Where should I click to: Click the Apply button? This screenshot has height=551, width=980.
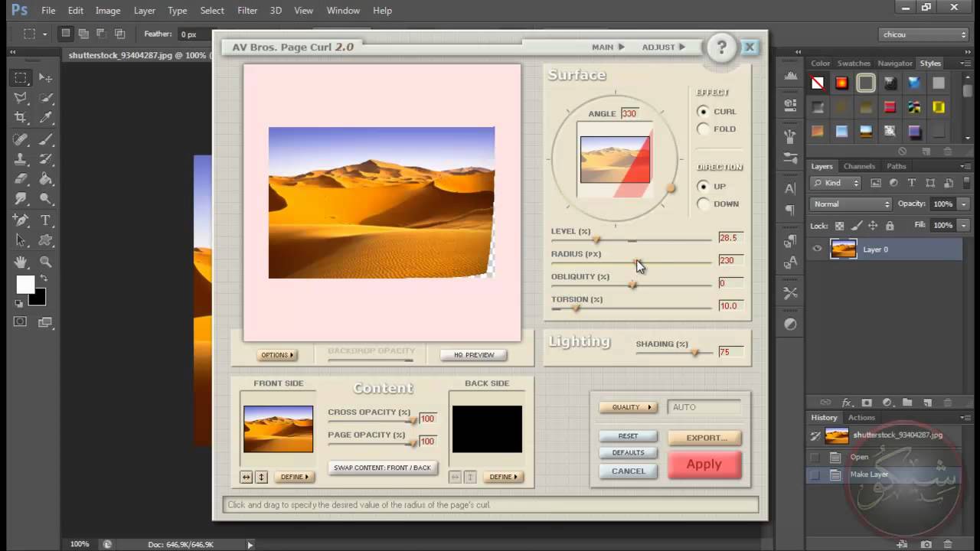click(704, 465)
